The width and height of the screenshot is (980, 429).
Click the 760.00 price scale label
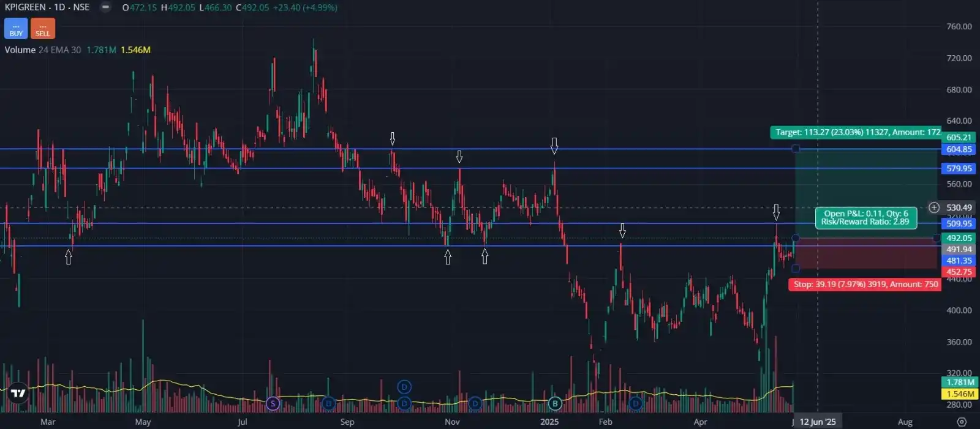(x=959, y=26)
